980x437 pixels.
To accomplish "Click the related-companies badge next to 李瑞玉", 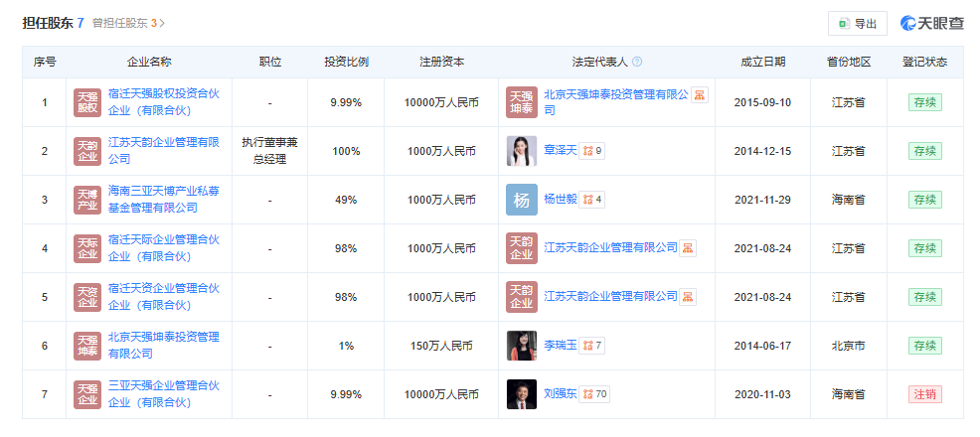I will (592, 346).
